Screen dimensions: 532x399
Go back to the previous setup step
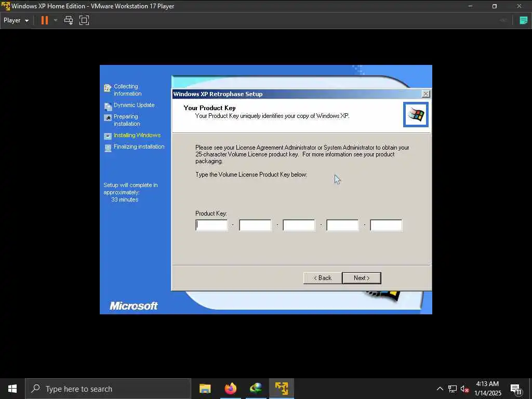323,278
